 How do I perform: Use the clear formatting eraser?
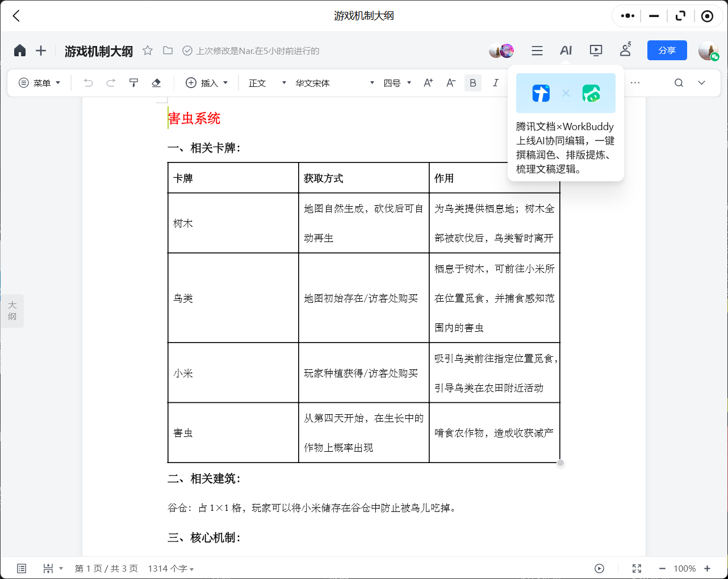point(156,83)
